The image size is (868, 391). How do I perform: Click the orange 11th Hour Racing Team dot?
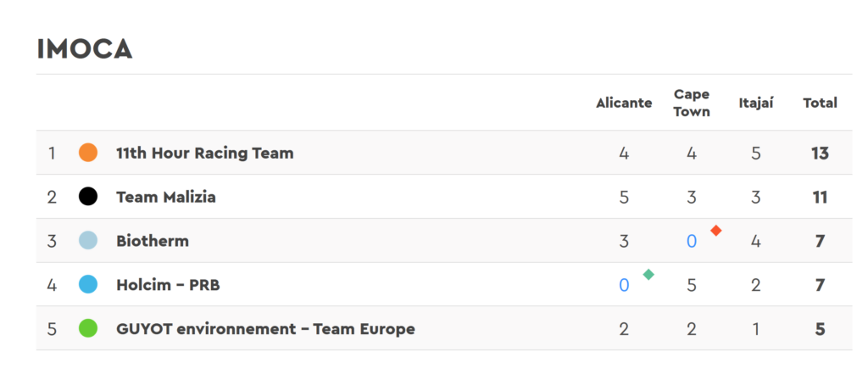88,153
